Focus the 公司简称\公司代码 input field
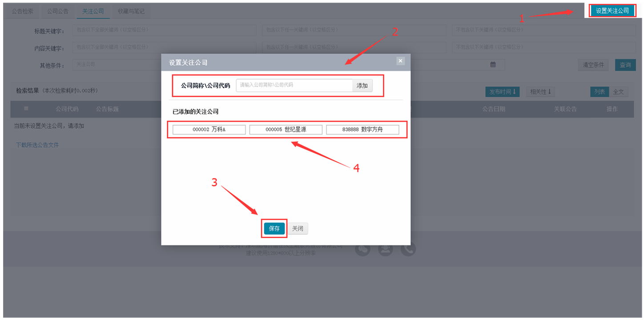 point(294,85)
